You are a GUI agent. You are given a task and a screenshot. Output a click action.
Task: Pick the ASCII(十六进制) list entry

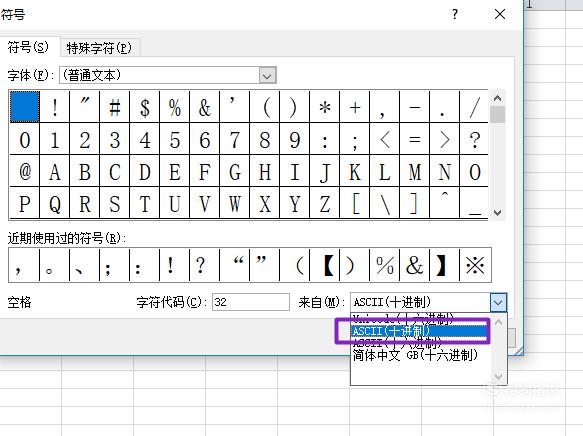coord(419,342)
